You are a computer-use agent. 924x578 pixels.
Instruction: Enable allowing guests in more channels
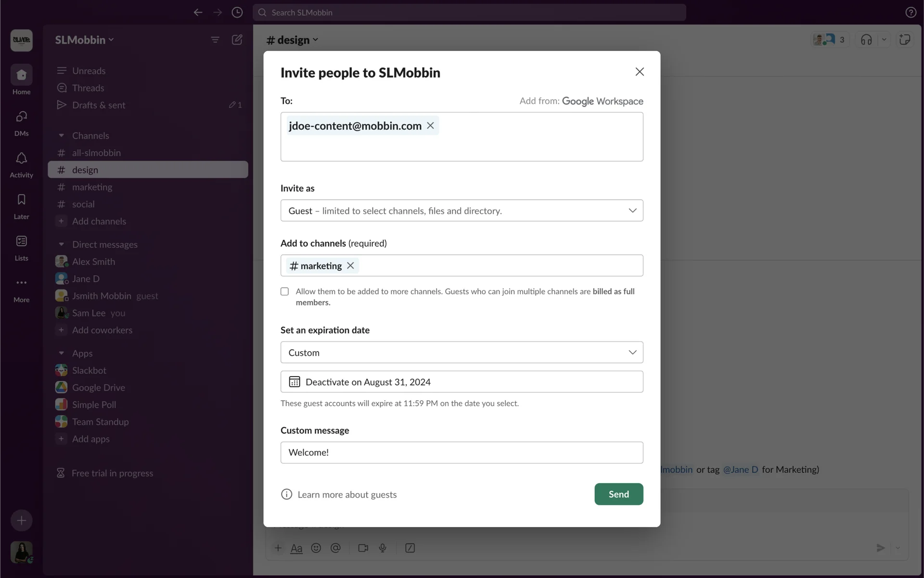tap(285, 291)
